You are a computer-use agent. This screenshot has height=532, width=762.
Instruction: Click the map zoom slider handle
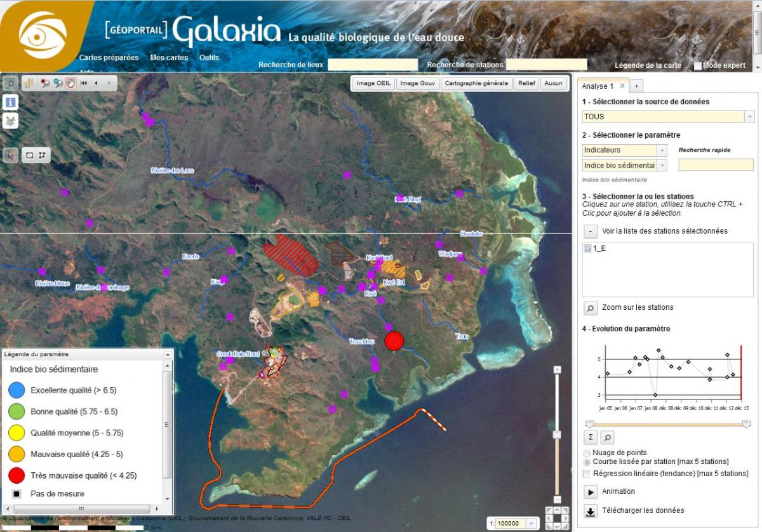(557, 435)
